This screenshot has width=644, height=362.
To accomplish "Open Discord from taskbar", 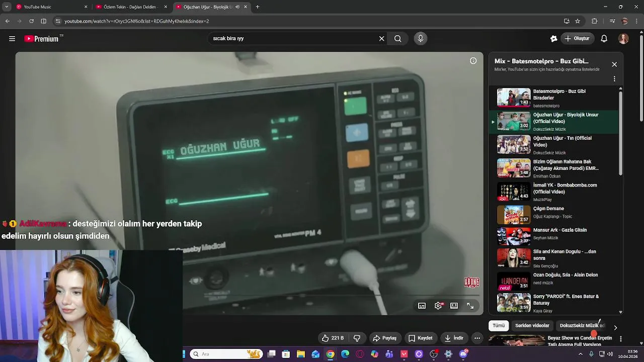I will [x=463, y=354].
